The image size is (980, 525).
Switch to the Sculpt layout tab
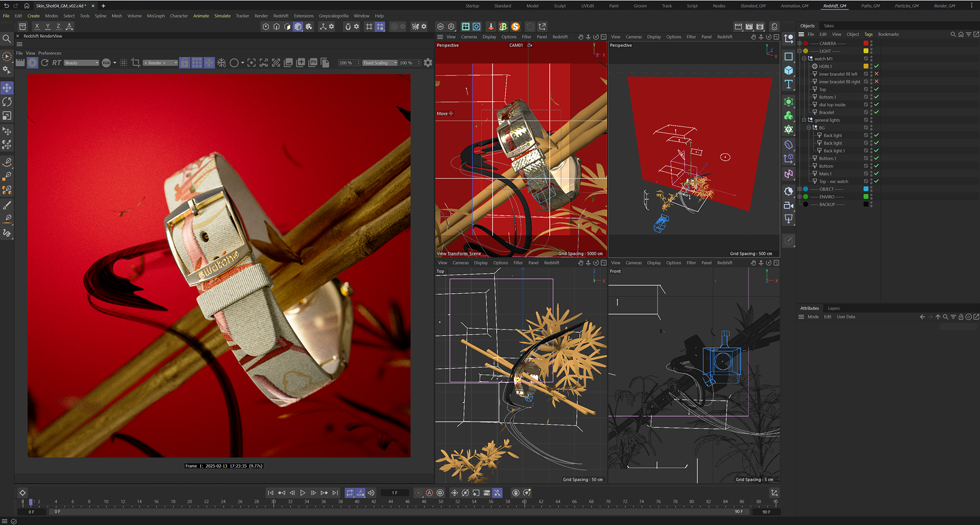[x=560, y=6]
